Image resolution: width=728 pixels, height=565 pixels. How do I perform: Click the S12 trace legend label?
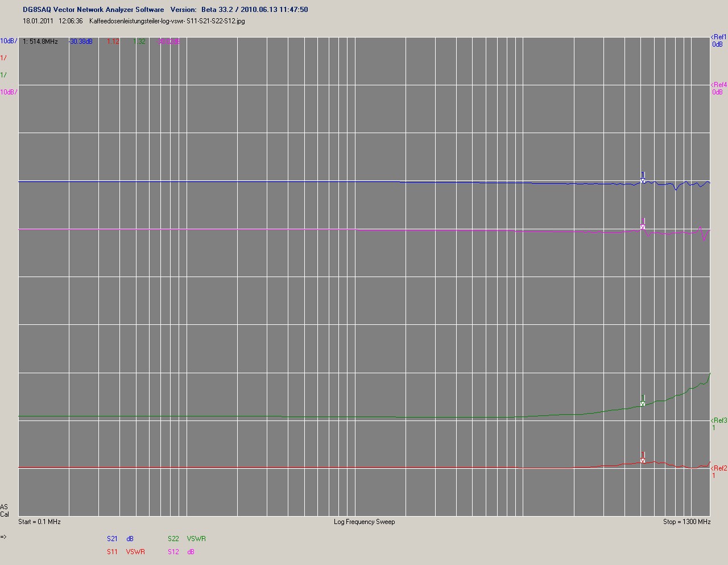pos(173,551)
